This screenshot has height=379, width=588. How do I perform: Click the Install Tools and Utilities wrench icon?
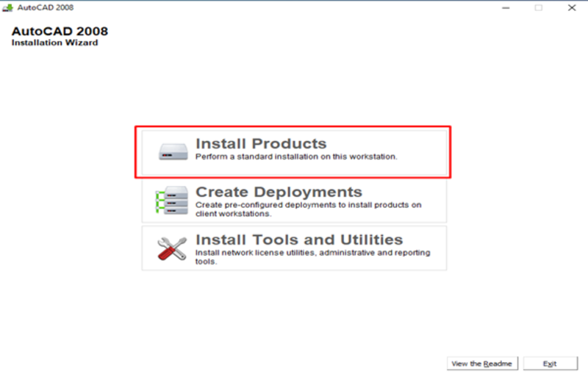pos(172,248)
